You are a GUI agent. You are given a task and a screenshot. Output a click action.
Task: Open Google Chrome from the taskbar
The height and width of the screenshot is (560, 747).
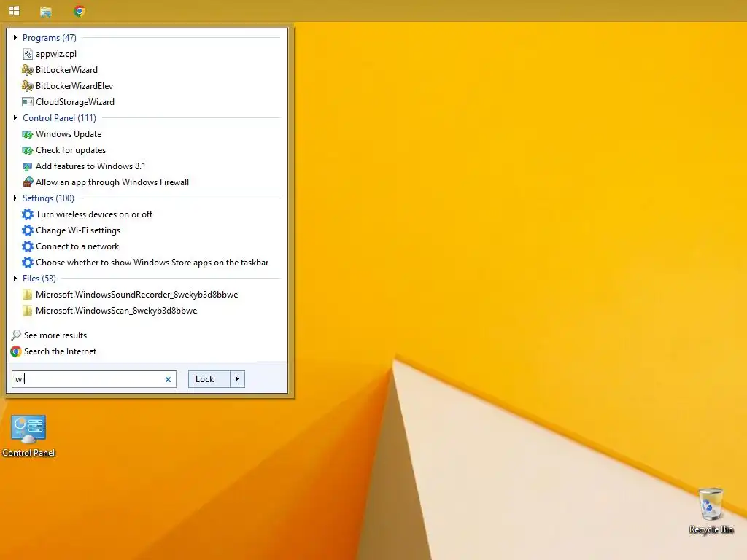coord(80,11)
